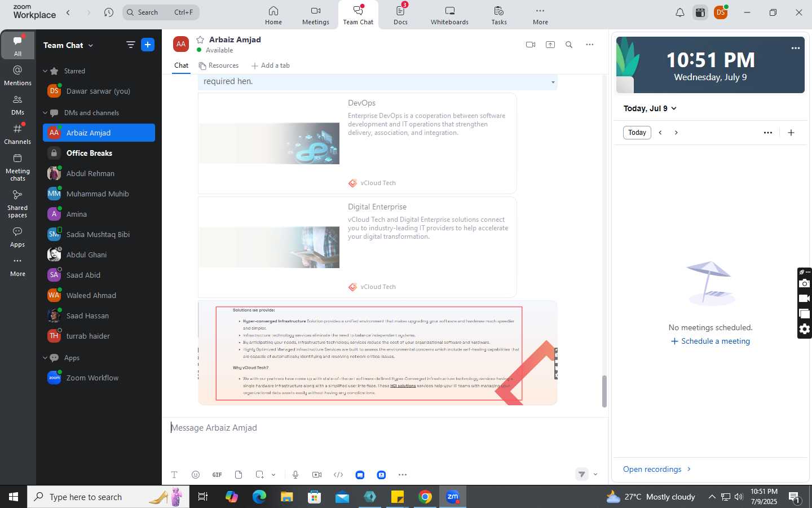The height and width of the screenshot is (508, 812).
Task: Collapse the Starred section
Action: (x=45, y=71)
